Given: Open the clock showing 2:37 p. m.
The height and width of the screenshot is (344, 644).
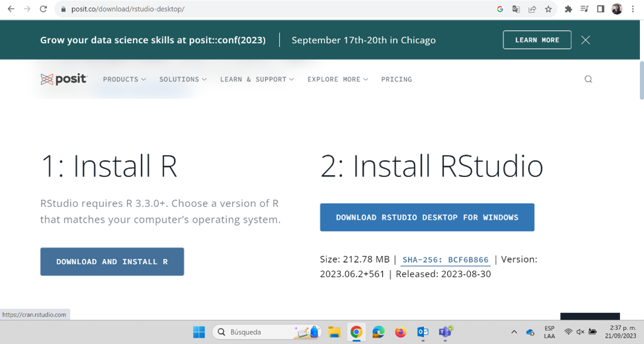Looking at the screenshot, I should (621, 332).
